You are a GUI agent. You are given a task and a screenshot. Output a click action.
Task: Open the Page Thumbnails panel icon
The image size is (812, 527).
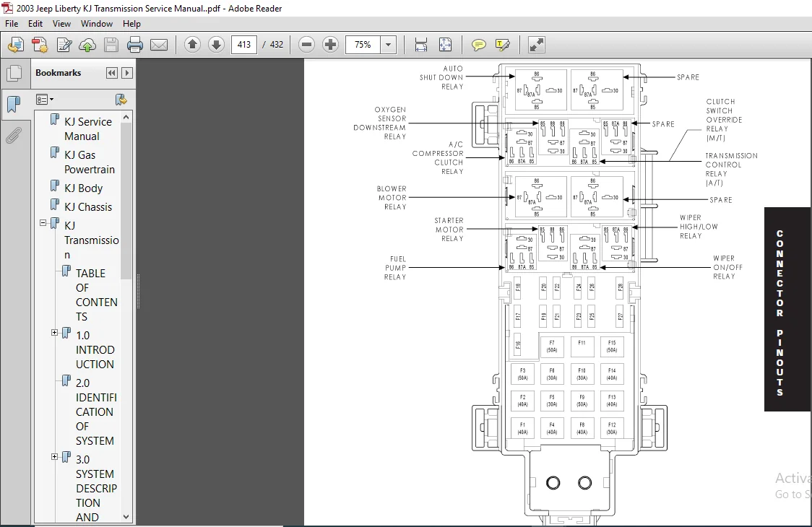coord(14,74)
